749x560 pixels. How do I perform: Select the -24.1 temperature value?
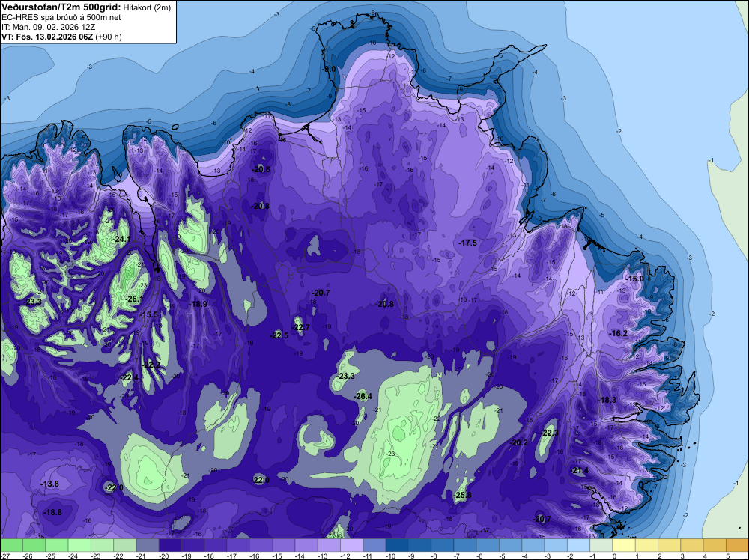(x=121, y=239)
